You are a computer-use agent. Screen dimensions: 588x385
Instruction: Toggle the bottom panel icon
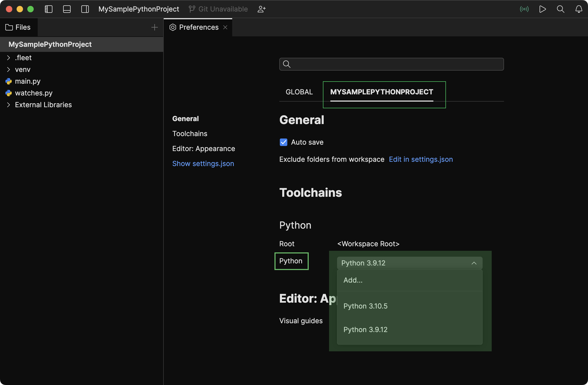67,9
